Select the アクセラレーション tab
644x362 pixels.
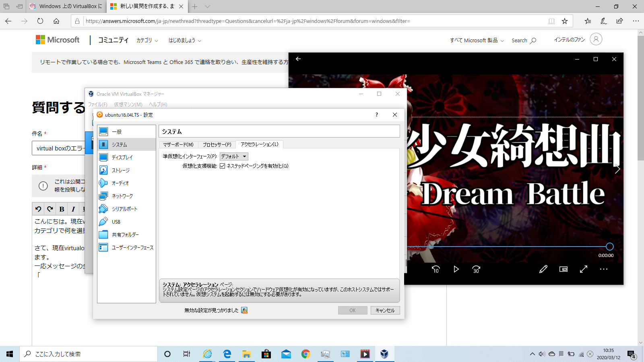tap(260, 144)
